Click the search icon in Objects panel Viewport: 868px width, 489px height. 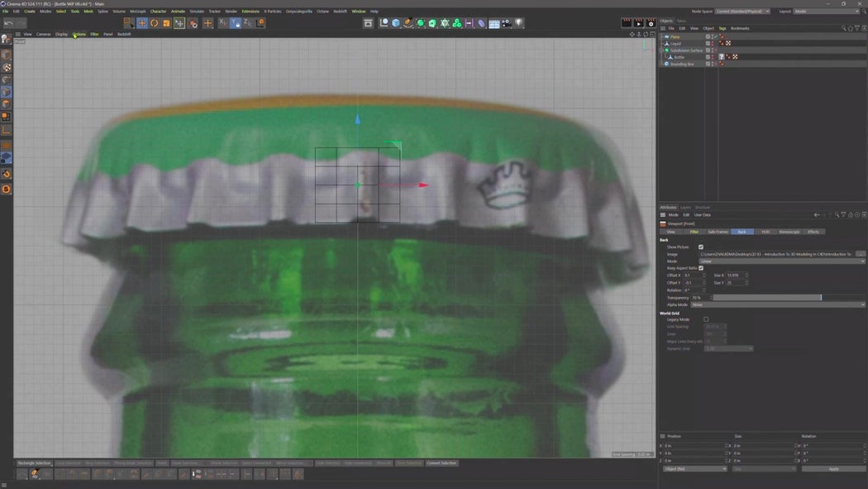[x=844, y=28]
